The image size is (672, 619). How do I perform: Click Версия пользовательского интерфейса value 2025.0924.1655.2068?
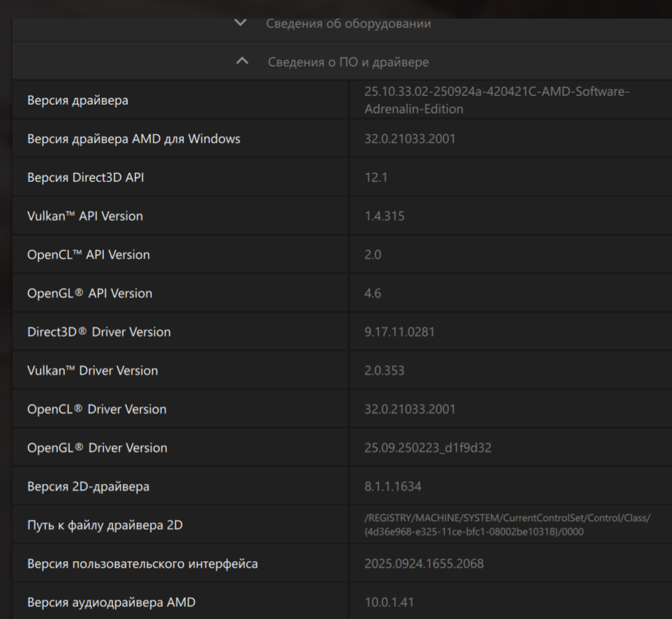424,563
